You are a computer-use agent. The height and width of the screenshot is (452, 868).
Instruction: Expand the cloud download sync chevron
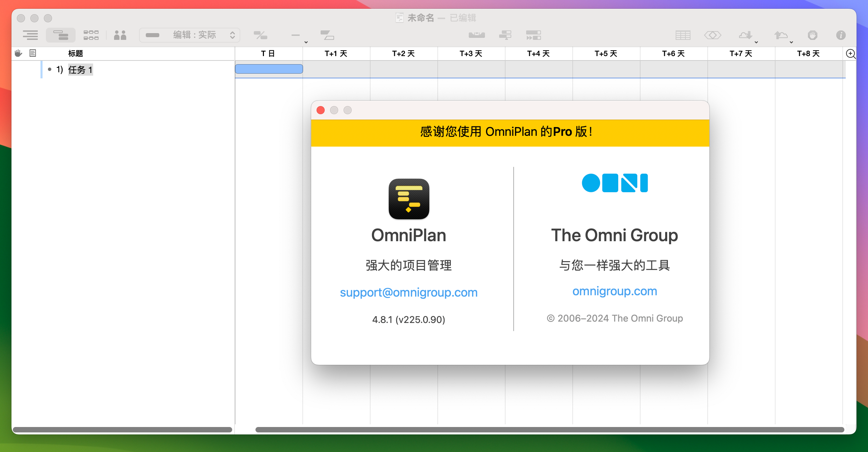[756, 42]
